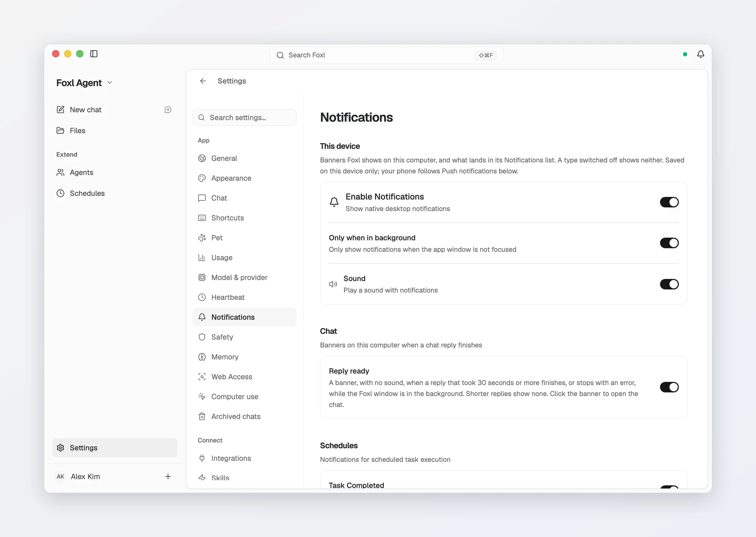The width and height of the screenshot is (756, 537).
Task: Open Integrations settings
Action: (x=244, y=458)
